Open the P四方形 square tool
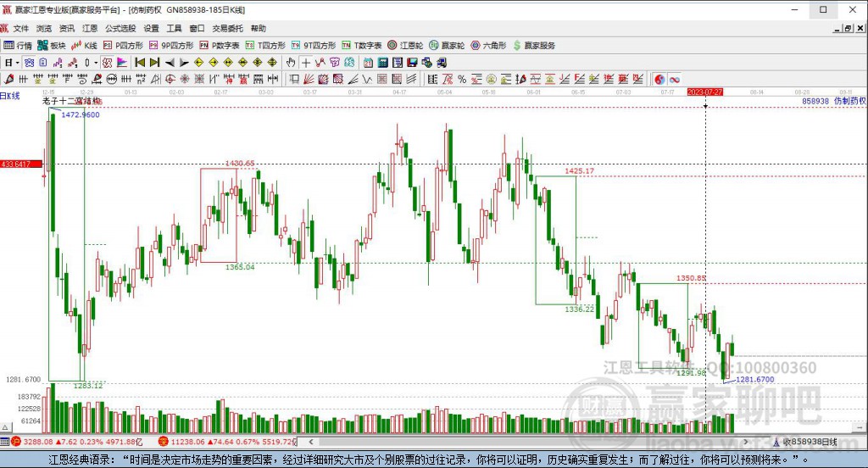Screen dimensions: 868x468 pyautogui.click(x=123, y=46)
